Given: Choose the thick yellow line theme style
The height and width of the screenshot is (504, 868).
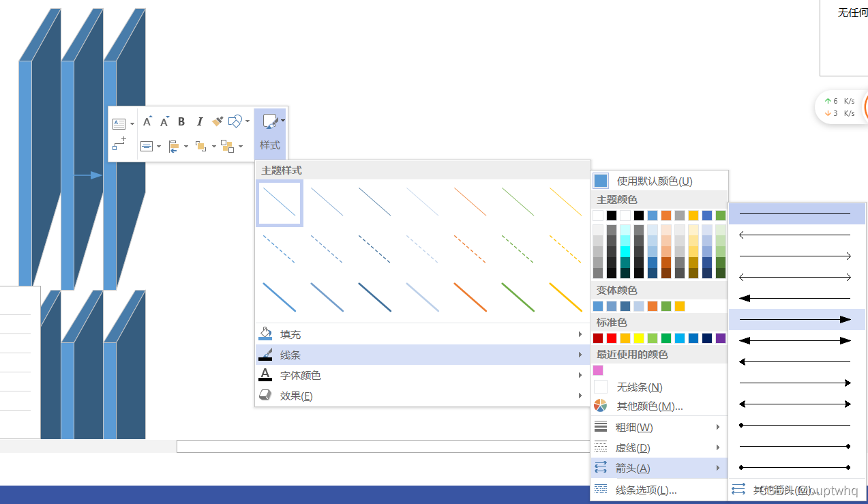Looking at the screenshot, I should [566, 297].
